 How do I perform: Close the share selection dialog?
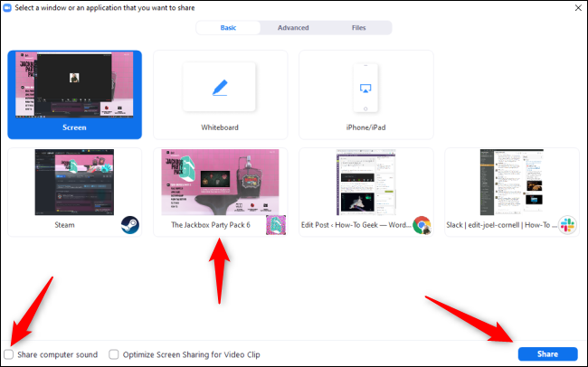(576, 8)
